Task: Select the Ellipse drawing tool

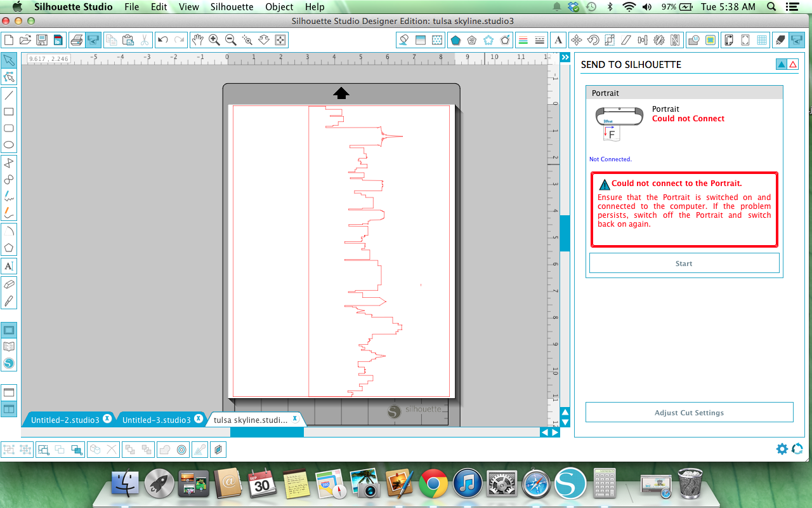Action: (x=9, y=145)
